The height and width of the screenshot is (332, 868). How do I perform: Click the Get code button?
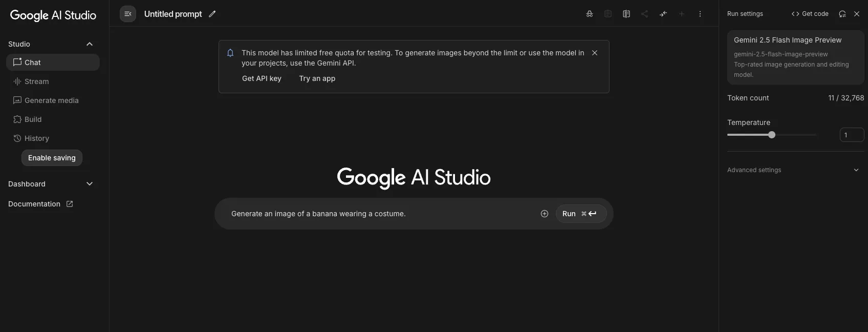(810, 14)
